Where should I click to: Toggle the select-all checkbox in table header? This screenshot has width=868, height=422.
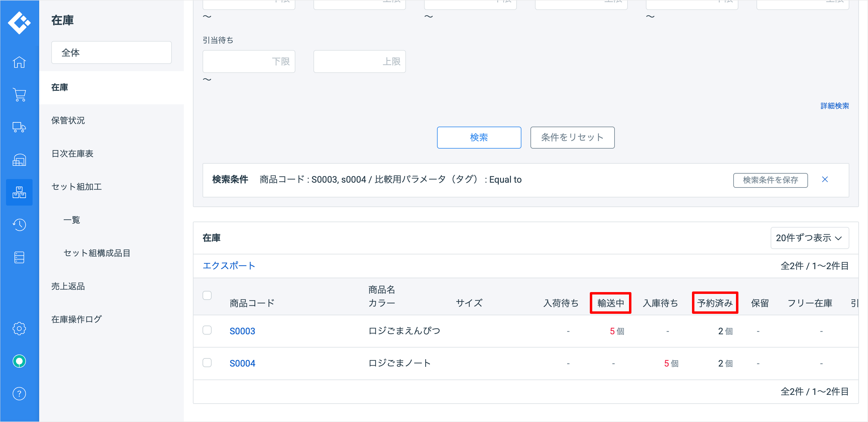click(207, 296)
